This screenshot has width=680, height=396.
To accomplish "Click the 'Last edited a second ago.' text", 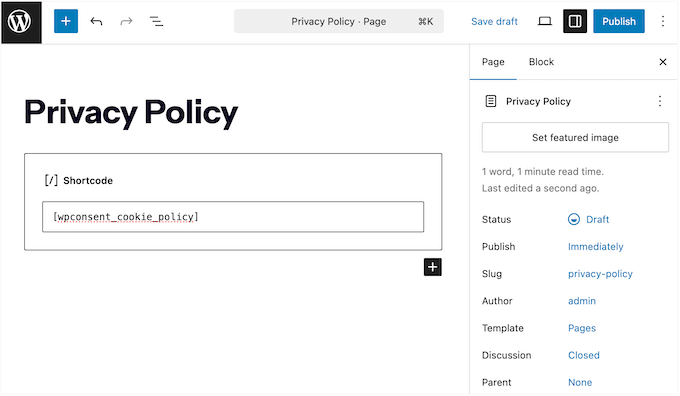I will 540,188.
